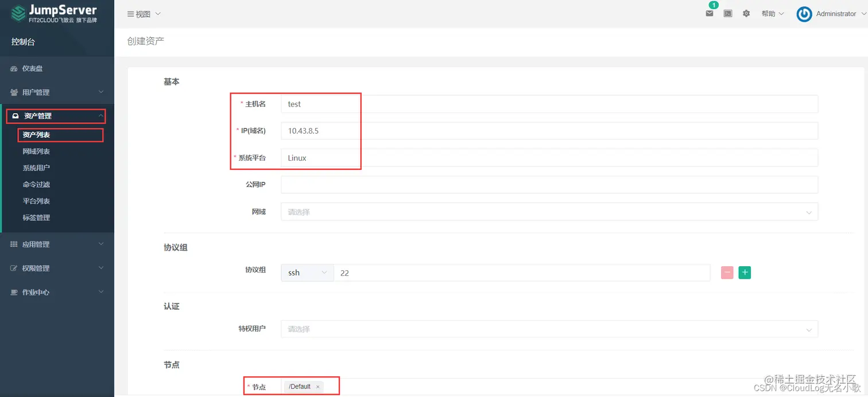
Task: Expand 应用管理 sidebar section
Action: (57, 244)
